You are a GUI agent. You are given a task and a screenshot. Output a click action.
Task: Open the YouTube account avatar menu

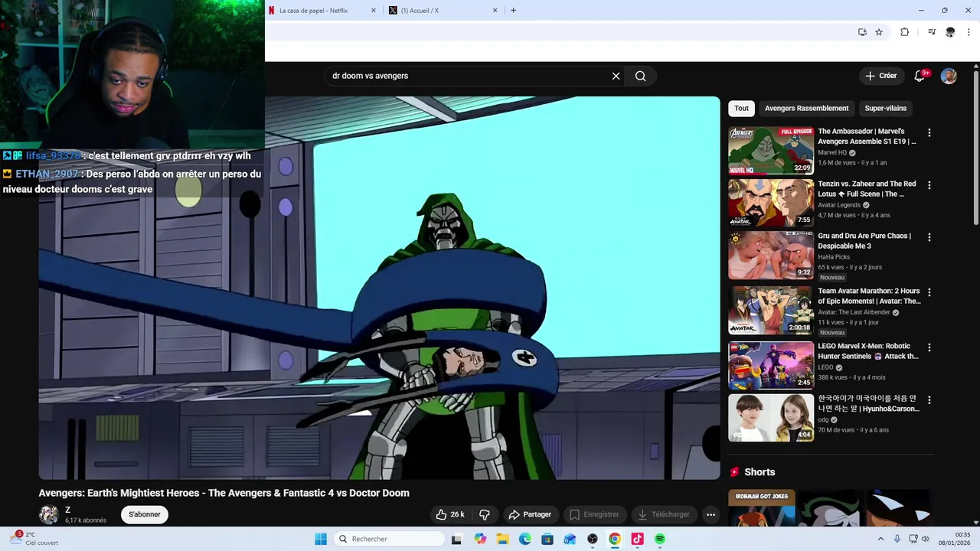949,76
